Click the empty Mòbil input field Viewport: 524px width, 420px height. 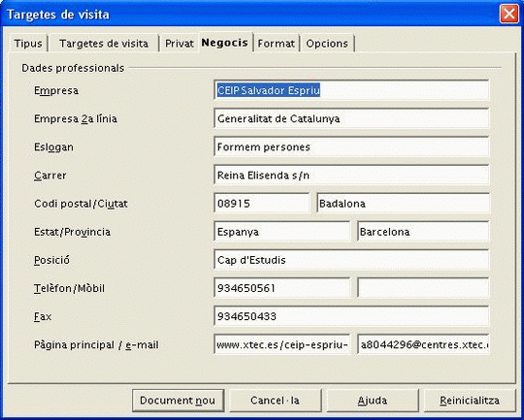click(423, 288)
